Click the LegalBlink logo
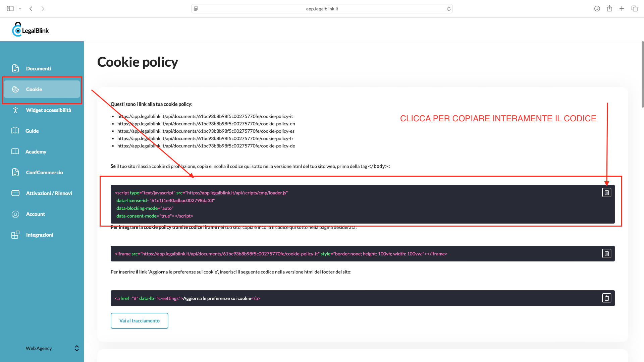This screenshot has height=362, width=644. point(31,29)
